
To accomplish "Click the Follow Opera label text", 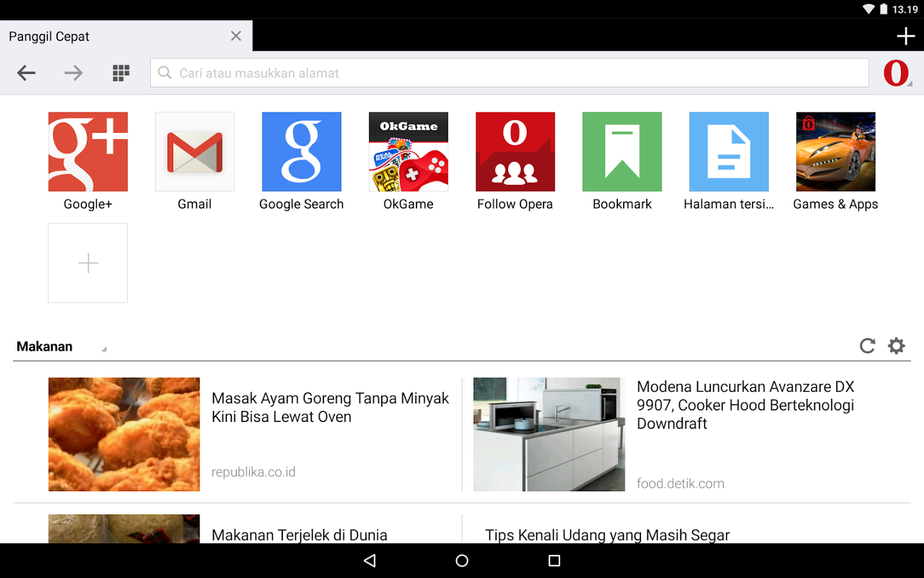I will coord(515,204).
